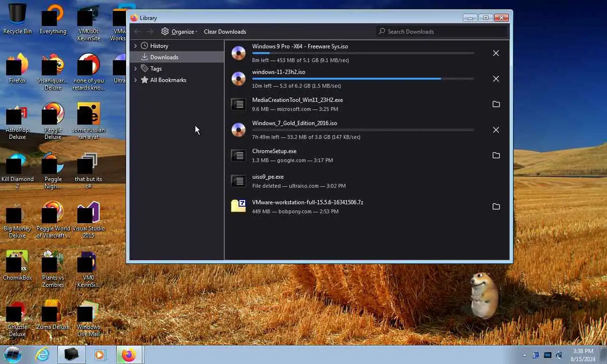607x364 pixels.
Task: Select the AstroPop Deluxe desktop icon
Action: point(18,121)
